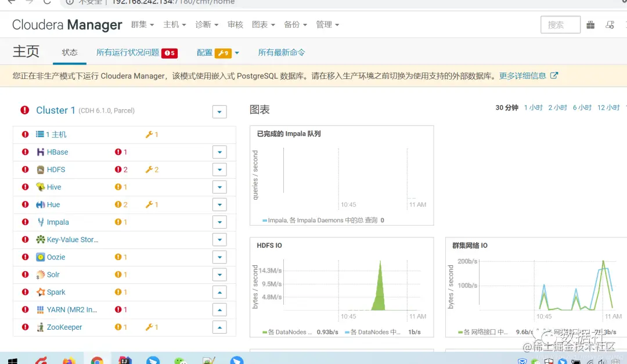
Task: Click hosts row wrench warning
Action: 152,135
